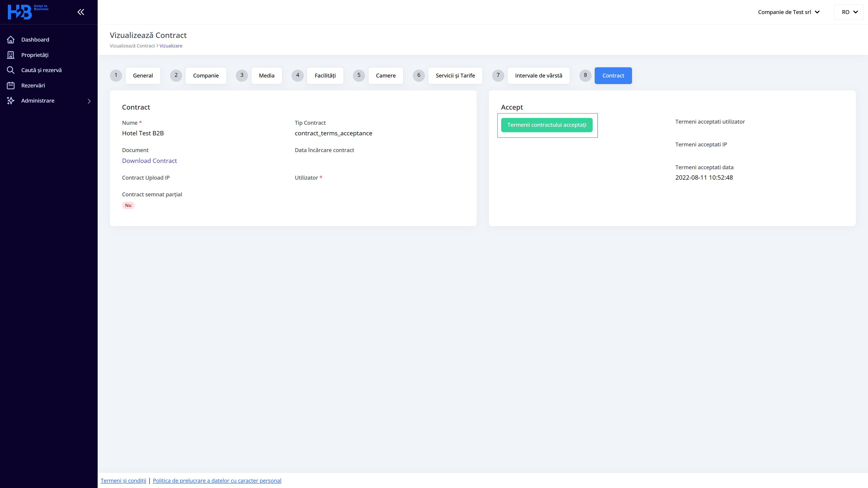Click the Proprietăți building icon

pos(11,55)
